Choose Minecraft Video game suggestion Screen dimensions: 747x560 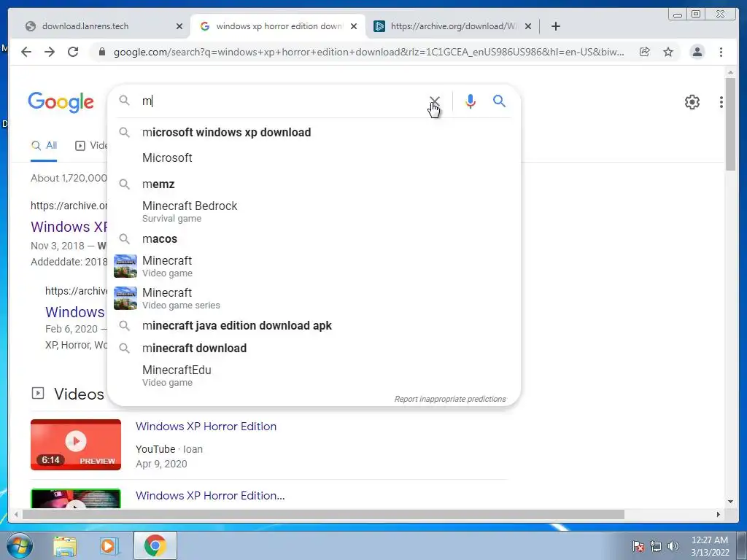314,266
